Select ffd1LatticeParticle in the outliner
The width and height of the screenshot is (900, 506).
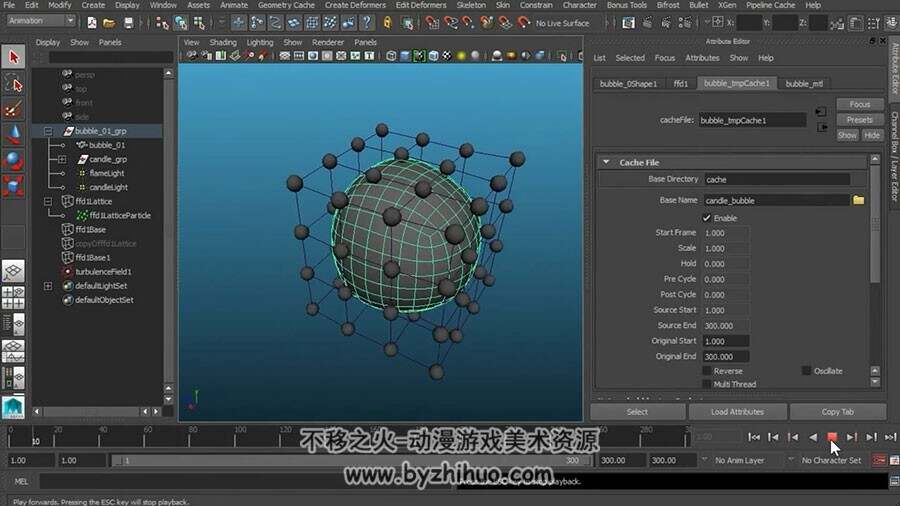(120, 216)
